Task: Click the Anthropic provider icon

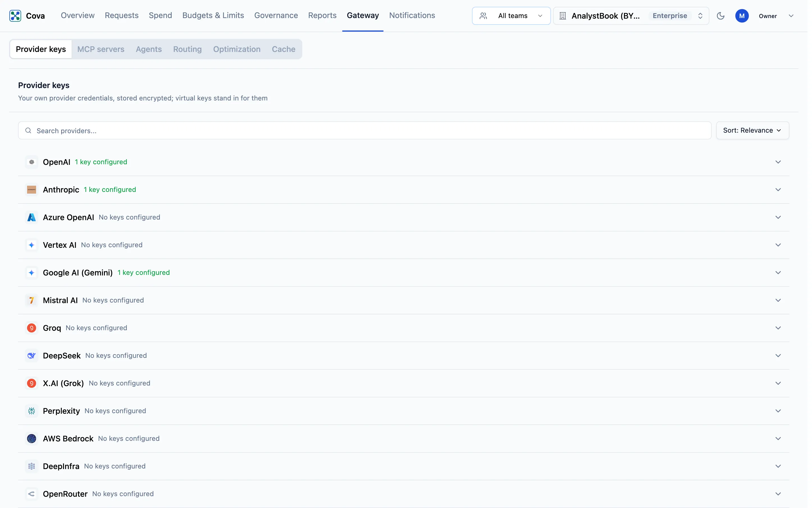Action: pyautogui.click(x=32, y=190)
